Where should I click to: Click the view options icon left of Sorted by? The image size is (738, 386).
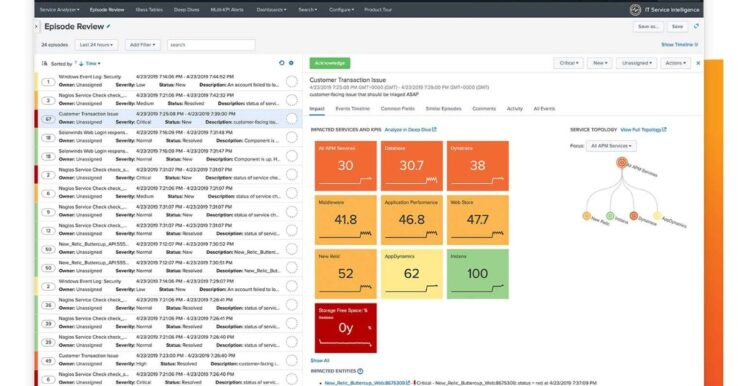45,63
